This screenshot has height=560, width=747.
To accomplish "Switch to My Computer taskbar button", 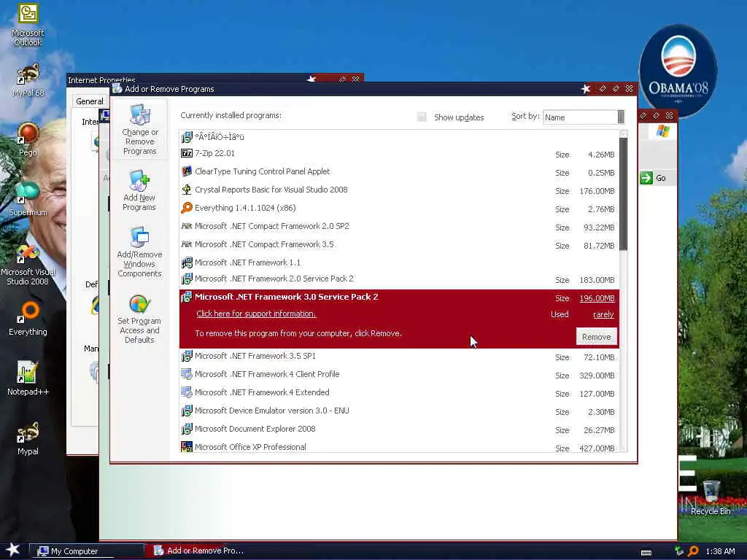I will (x=87, y=551).
